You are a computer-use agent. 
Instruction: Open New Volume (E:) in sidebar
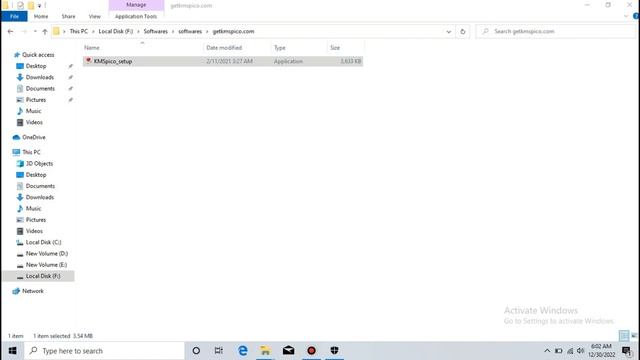(46, 265)
